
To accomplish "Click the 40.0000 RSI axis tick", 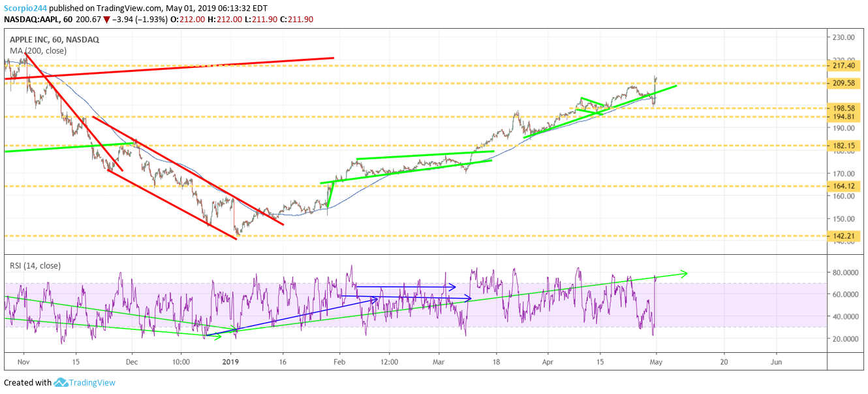I will point(845,316).
